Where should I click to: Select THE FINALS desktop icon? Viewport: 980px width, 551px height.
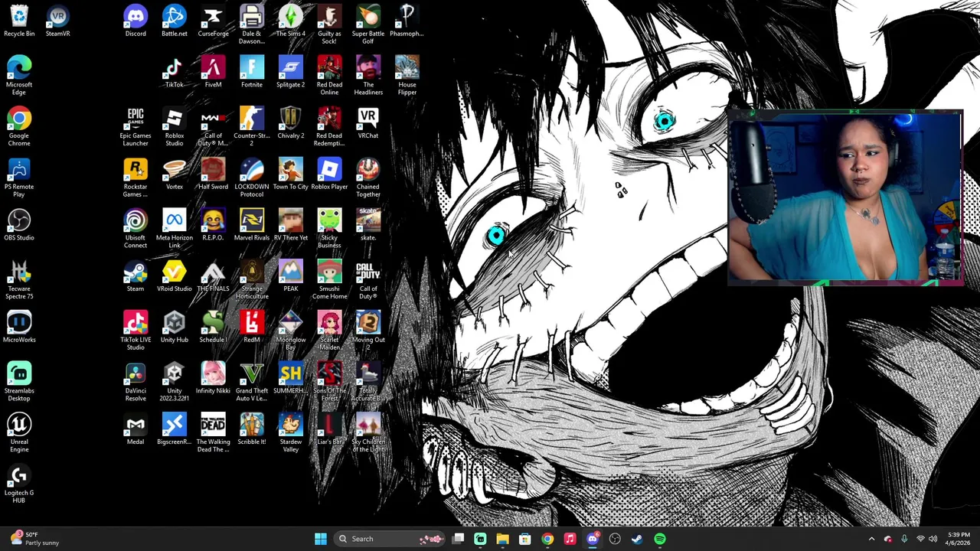click(x=213, y=275)
